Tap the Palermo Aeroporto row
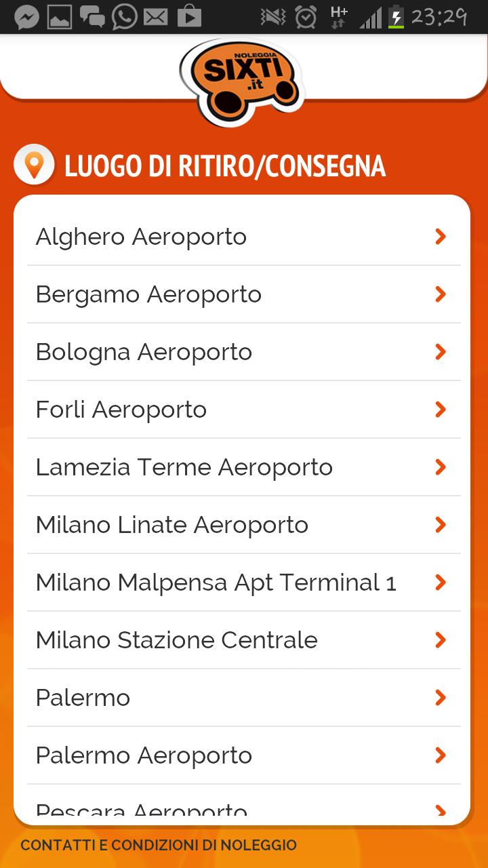 (144, 755)
